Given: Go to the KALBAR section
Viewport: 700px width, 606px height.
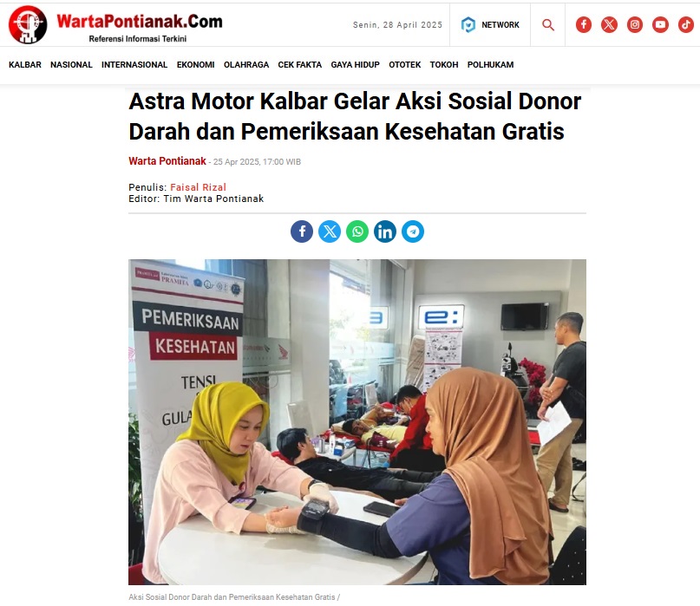Looking at the screenshot, I should pos(25,65).
